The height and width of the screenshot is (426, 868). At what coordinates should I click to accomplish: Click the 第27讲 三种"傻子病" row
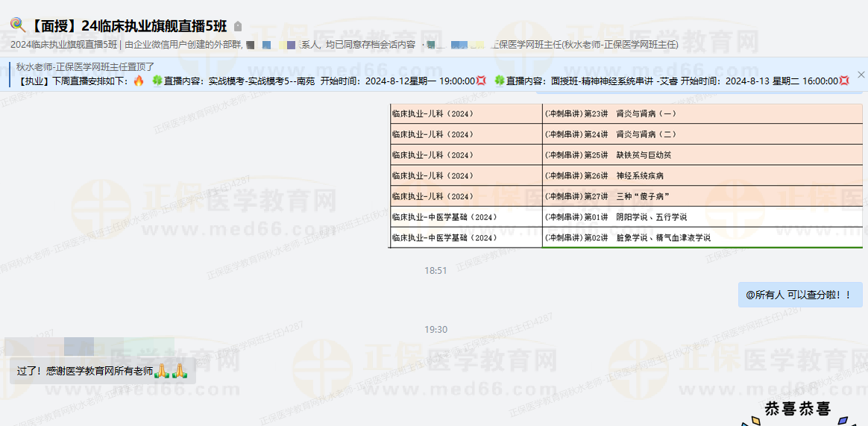click(626, 196)
